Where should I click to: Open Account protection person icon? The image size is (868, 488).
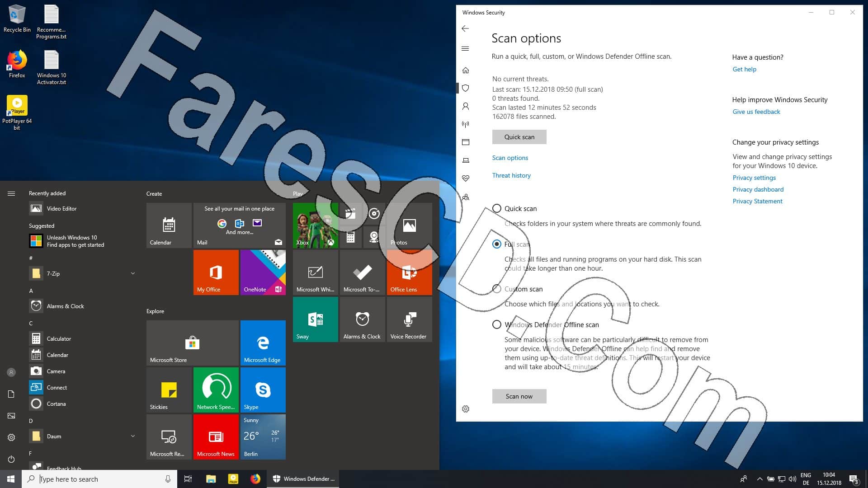466,106
